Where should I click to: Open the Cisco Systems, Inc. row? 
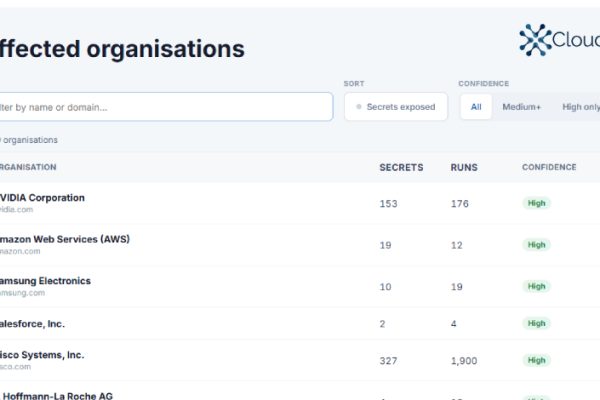[300, 360]
